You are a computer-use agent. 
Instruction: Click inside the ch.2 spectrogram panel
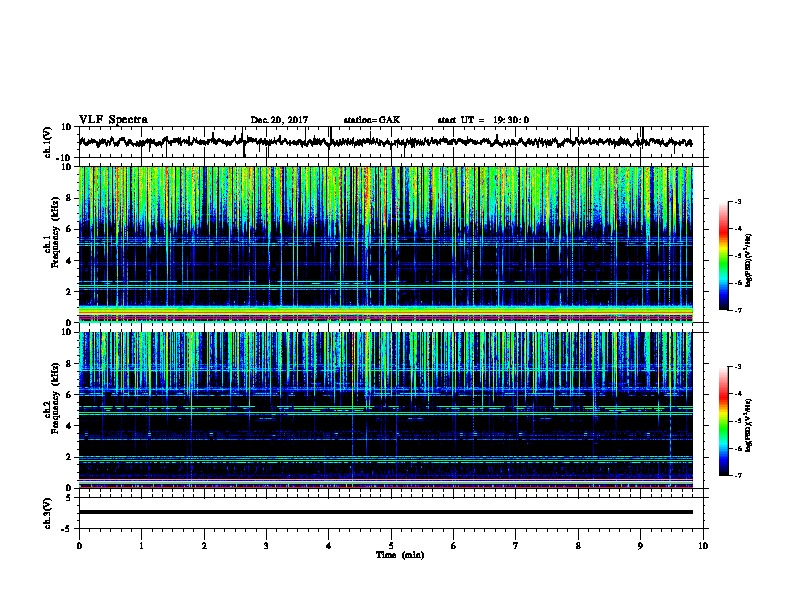[386, 410]
